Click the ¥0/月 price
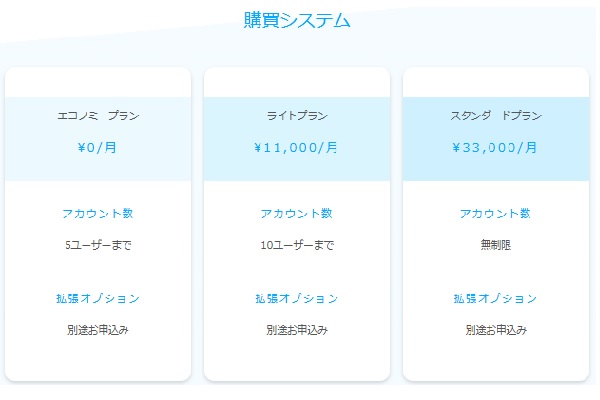 pos(98,147)
